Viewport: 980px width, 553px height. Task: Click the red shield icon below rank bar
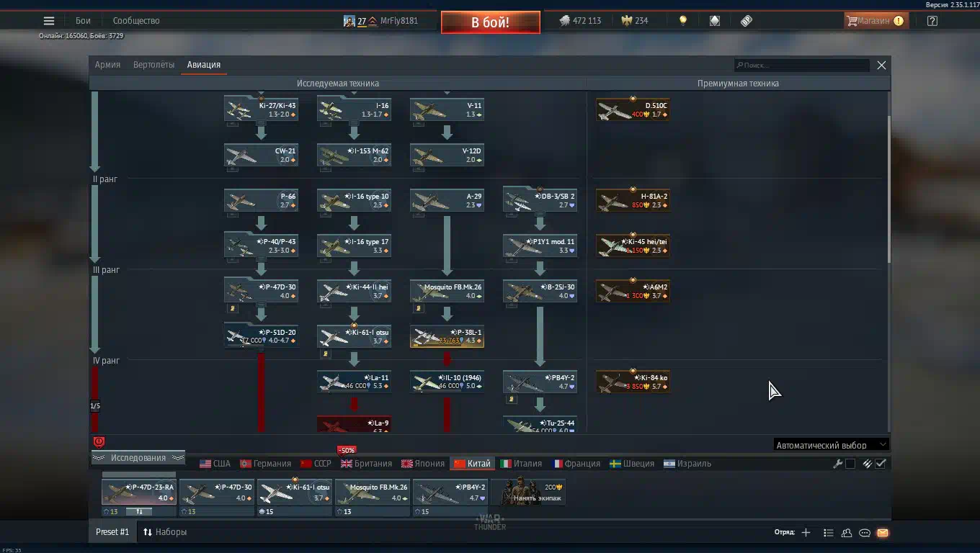[x=99, y=442]
